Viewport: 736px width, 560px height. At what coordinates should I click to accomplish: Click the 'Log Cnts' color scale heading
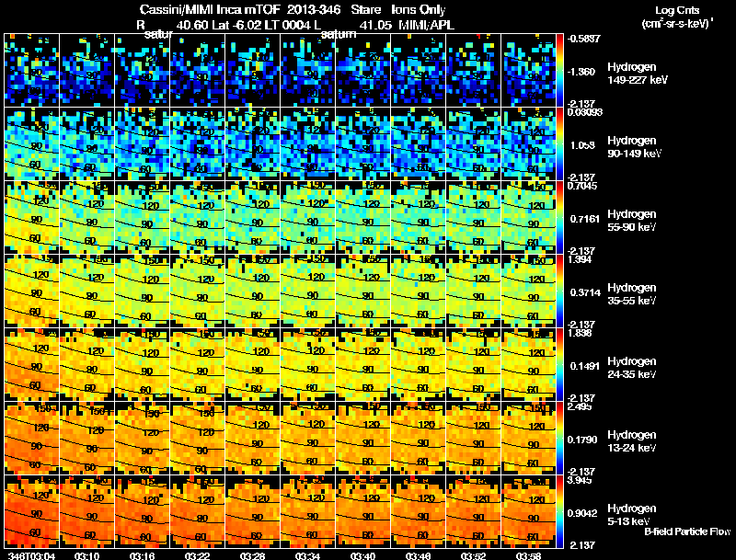tap(677, 10)
